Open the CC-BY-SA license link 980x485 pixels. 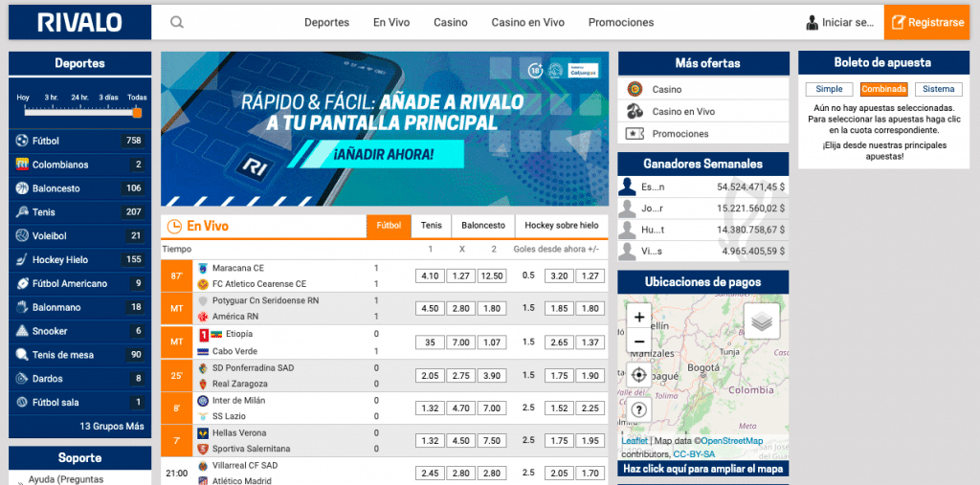click(x=694, y=454)
